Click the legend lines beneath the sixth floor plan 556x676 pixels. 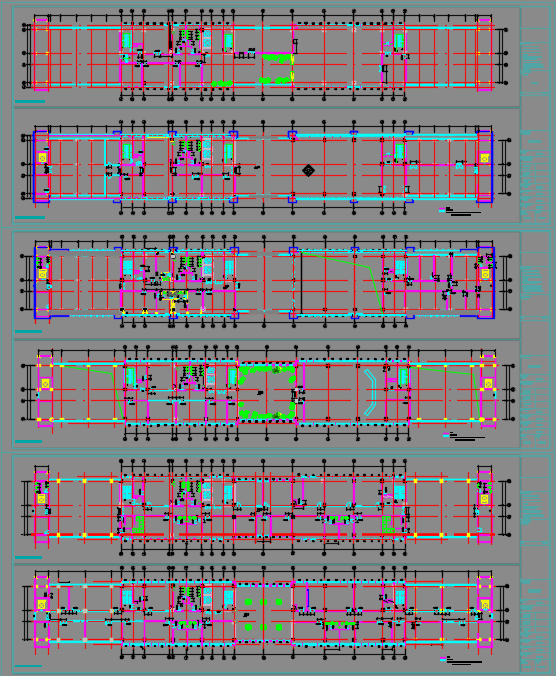pyautogui.click(x=461, y=660)
